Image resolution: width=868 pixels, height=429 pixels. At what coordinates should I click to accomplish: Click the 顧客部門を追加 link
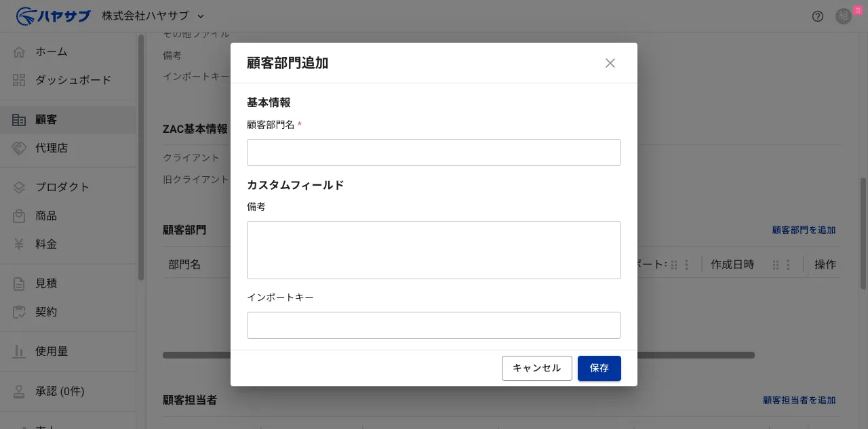pyautogui.click(x=804, y=230)
